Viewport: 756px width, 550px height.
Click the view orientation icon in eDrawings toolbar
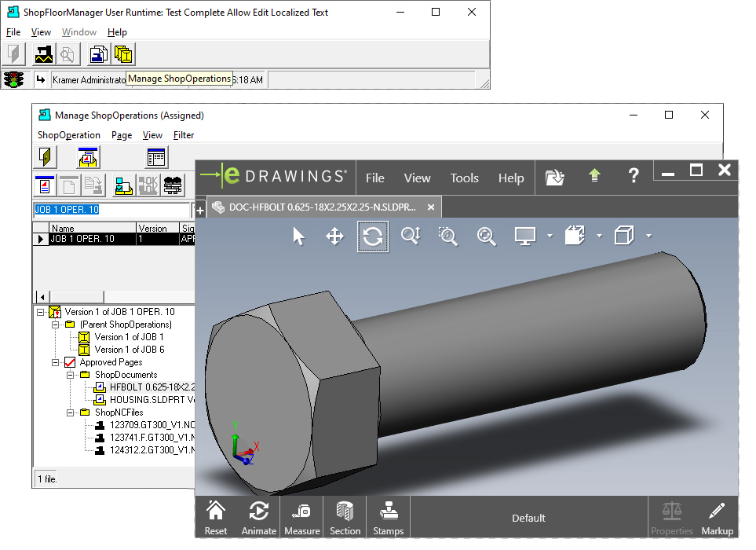pos(575,236)
